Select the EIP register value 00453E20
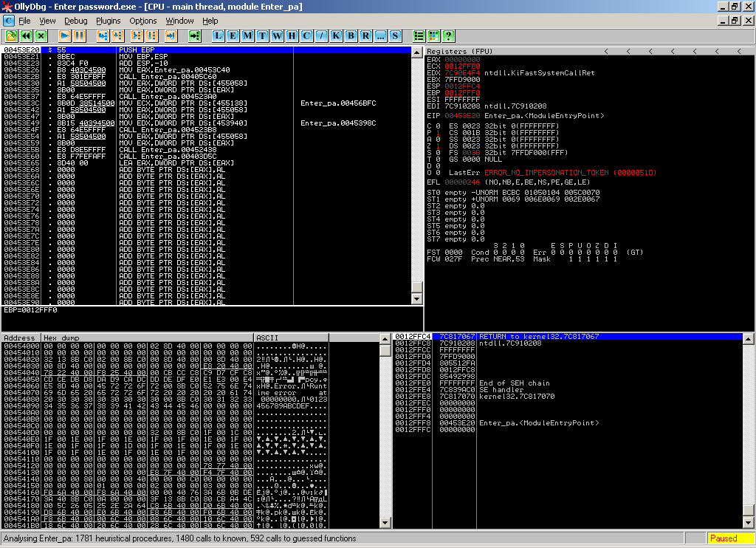Image resolution: width=756 pixels, height=548 pixels. tap(462, 115)
